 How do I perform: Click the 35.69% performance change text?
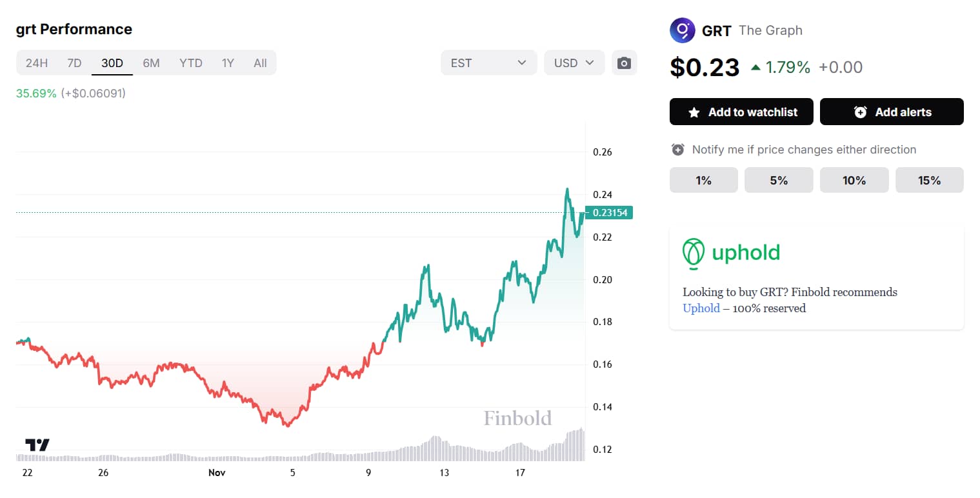[x=36, y=94]
